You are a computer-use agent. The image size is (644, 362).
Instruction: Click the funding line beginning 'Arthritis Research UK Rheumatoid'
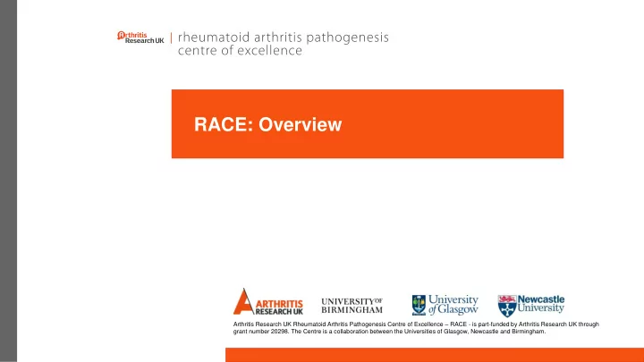pyautogui.click(x=416, y=324)
